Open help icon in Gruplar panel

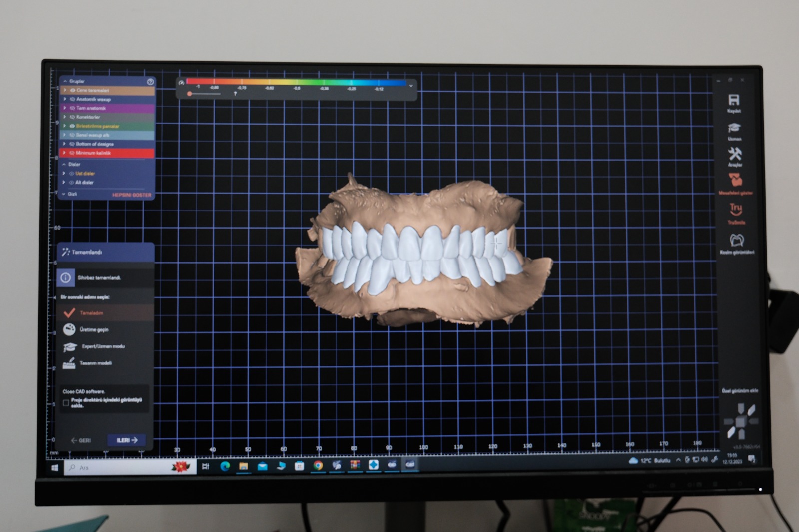[x=150, y=82]
